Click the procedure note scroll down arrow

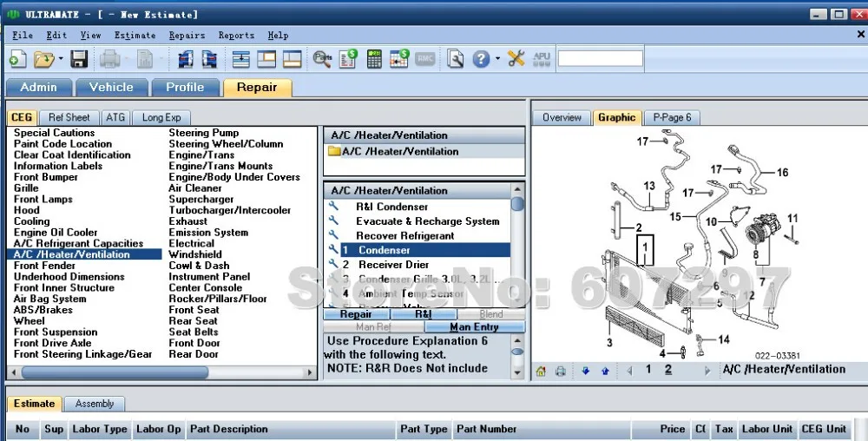coord(517,373)
